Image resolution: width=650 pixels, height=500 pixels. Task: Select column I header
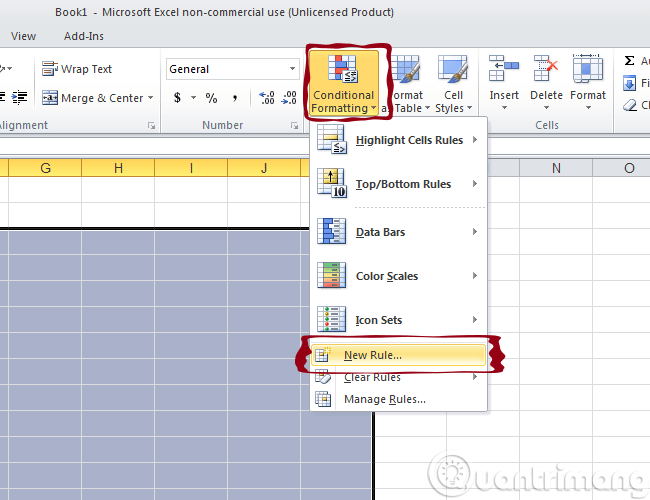click(191, 168)
